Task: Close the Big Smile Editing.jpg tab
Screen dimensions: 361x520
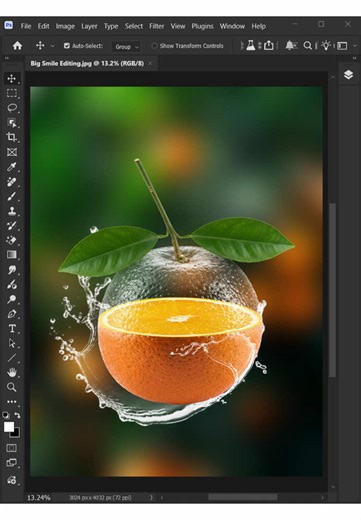Action: 150,63
